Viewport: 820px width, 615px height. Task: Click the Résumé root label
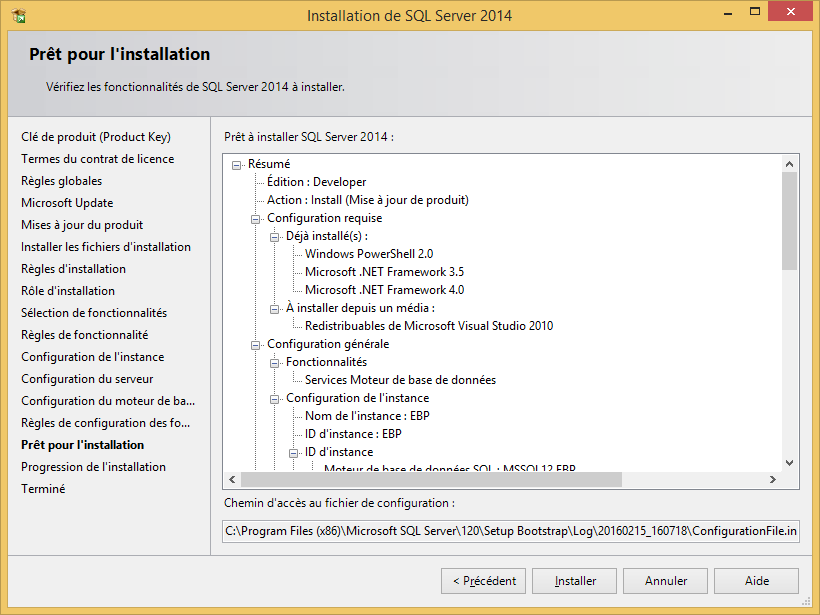pos(269,164)
